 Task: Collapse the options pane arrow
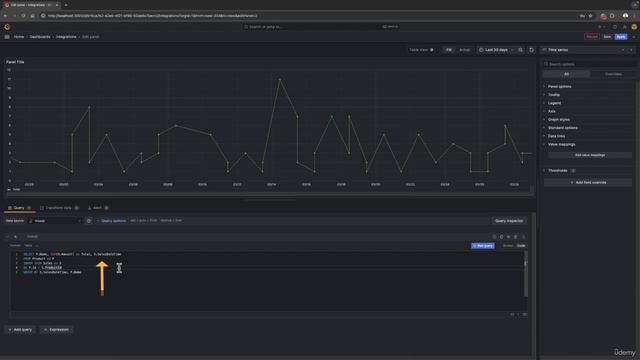[x=631, y=50]
